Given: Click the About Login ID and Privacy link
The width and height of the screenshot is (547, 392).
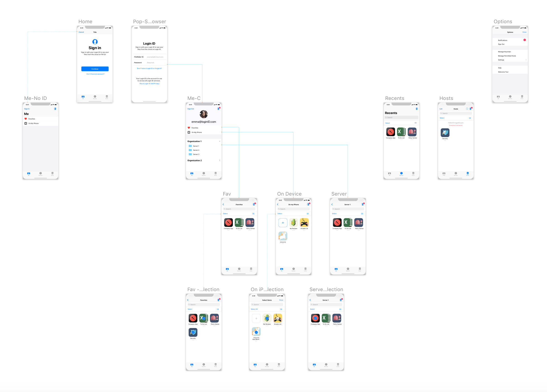Looking at the screenshot, I should [x=149, y=84].
